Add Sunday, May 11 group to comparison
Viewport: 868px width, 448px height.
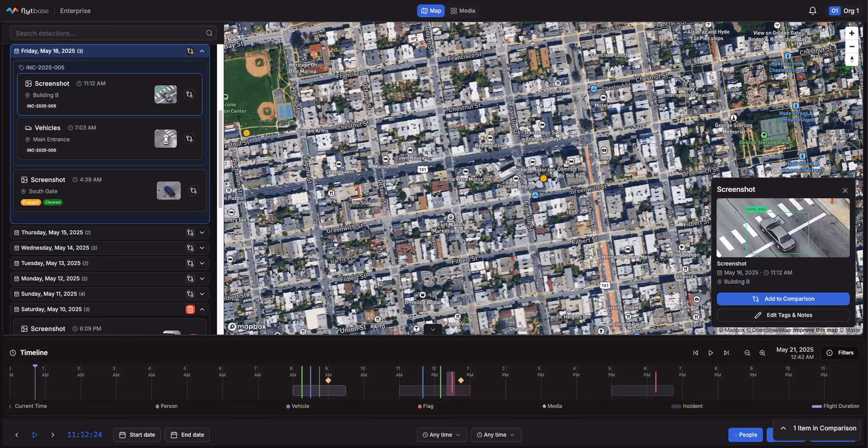point(190,294)
